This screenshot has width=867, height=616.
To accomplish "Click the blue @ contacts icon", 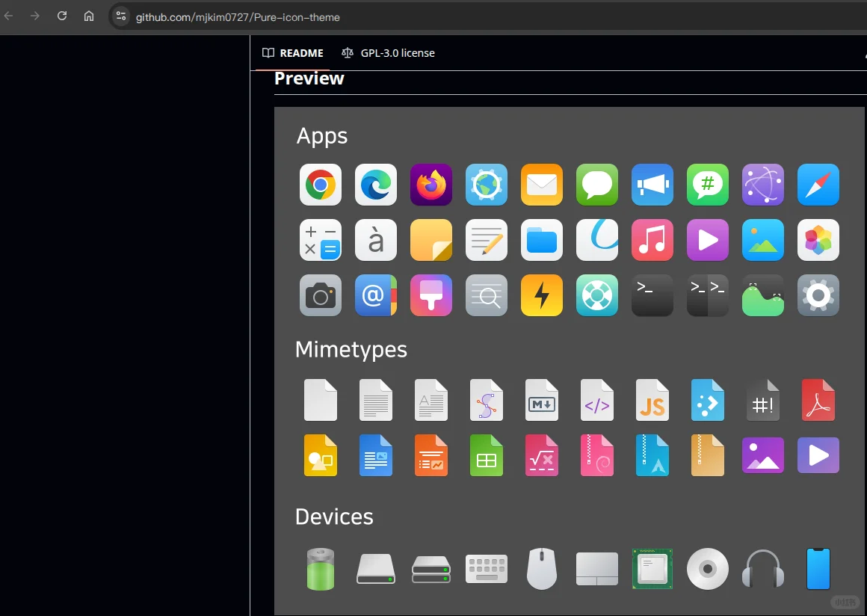I will 376,295.
